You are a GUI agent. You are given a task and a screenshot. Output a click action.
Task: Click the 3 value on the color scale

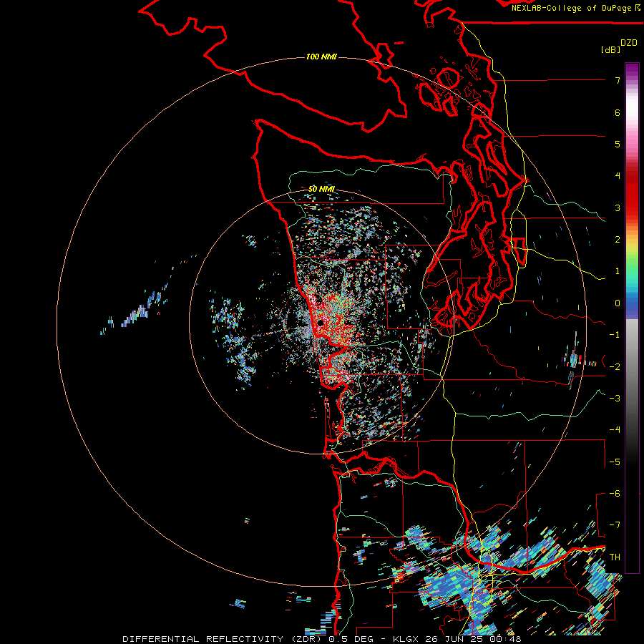(618, 208)
